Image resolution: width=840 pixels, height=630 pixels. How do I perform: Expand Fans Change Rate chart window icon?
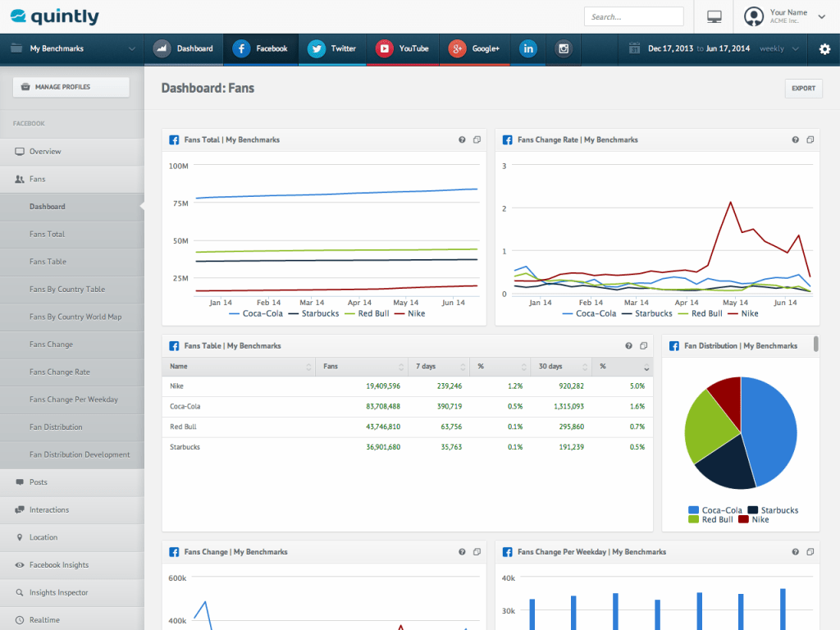point(810,140)
